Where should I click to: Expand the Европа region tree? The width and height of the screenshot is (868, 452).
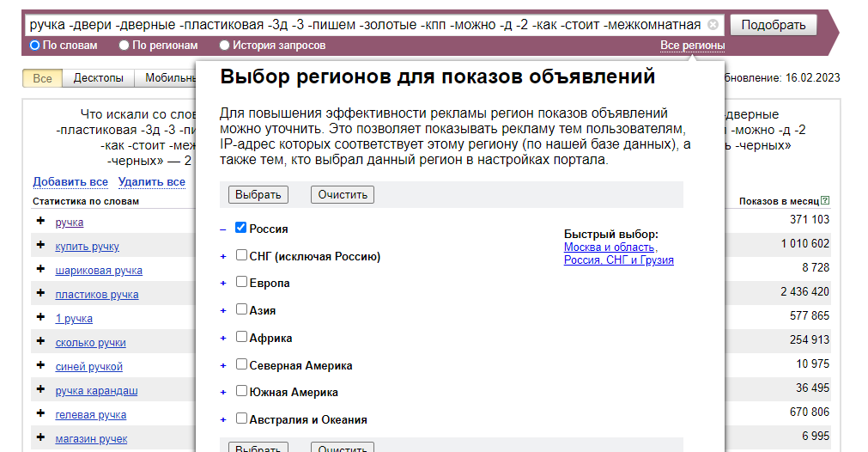[223, 284]
